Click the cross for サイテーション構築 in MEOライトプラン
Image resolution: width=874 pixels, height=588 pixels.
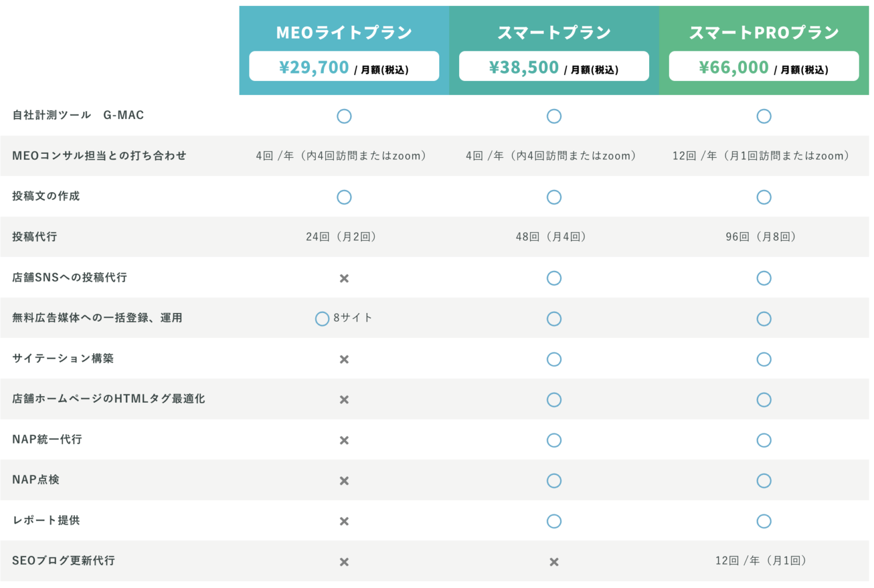(x=344, y=360)
